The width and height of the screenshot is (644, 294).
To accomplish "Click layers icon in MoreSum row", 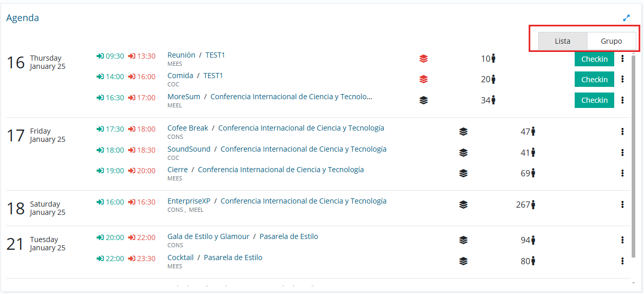I will point(423,100).
